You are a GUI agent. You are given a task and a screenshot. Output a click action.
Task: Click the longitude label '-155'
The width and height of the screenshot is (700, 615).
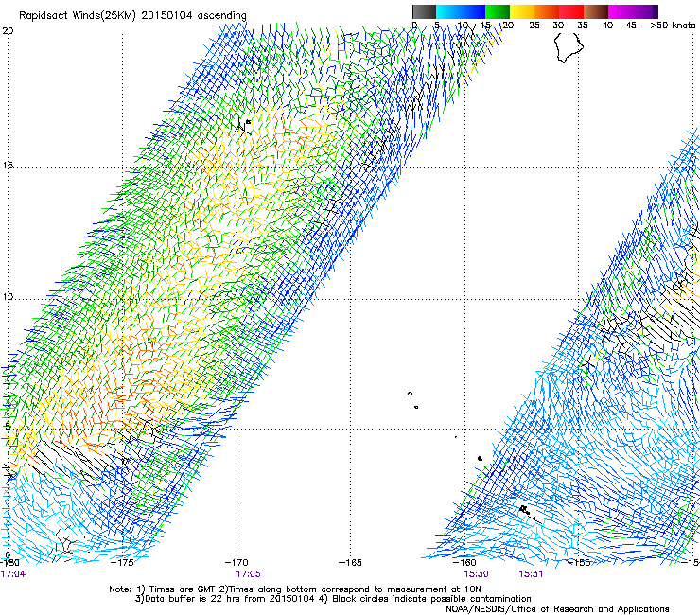(579, 562)
